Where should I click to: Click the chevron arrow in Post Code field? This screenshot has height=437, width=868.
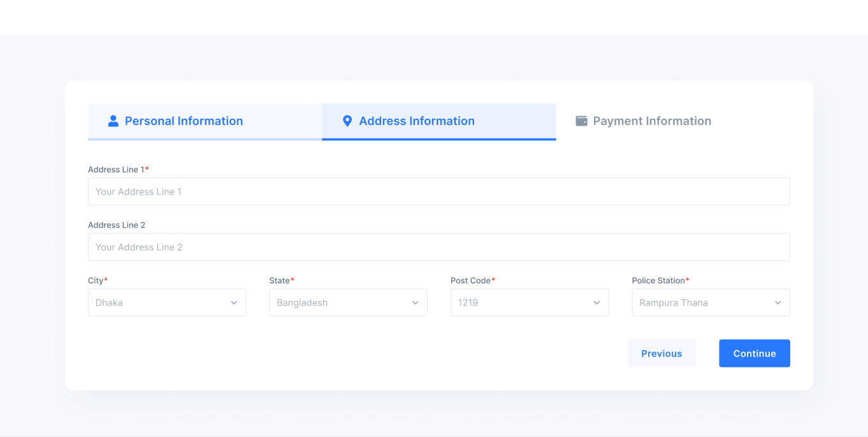point(597,303)
